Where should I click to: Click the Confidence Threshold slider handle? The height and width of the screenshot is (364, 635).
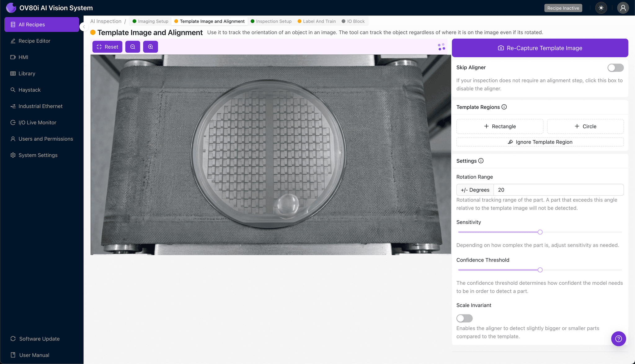tap(540, 270)
